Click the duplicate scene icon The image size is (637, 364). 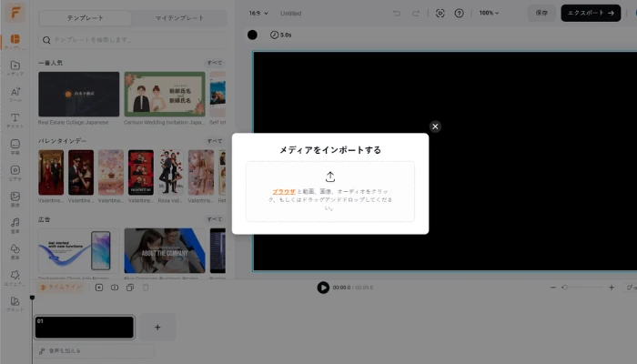pos(130,288)
